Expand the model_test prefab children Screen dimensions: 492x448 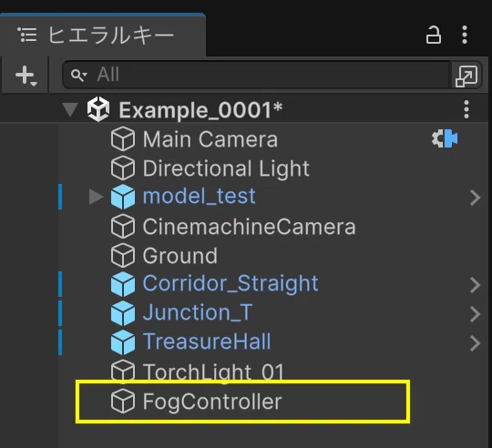tap(96, 197)
